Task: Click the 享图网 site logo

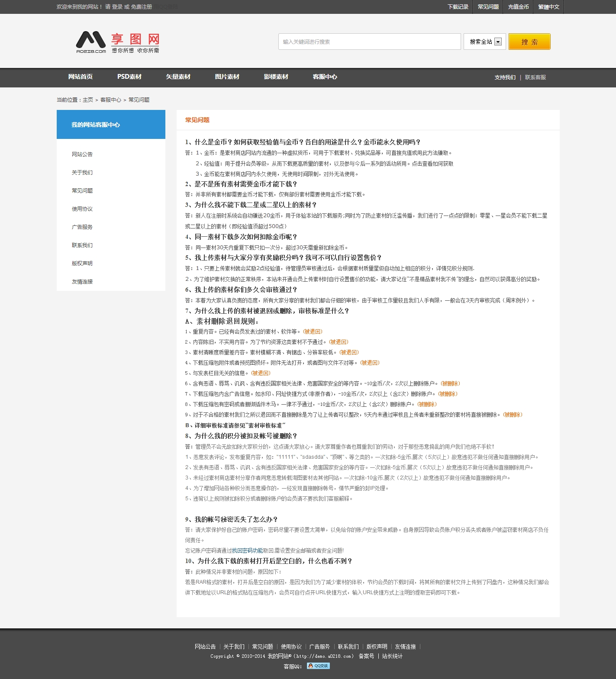Action: 117,42
